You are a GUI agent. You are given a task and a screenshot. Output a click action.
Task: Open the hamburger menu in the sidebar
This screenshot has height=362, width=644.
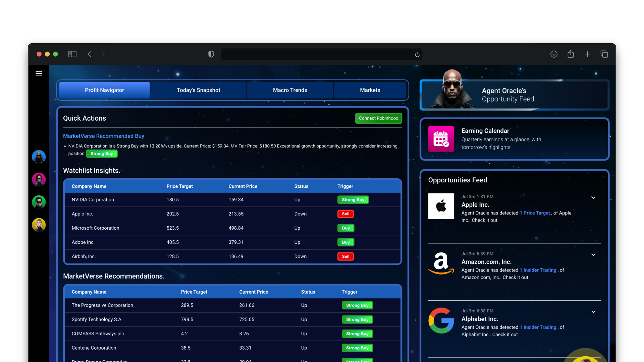pyautogui.click(x=39, y=73)
